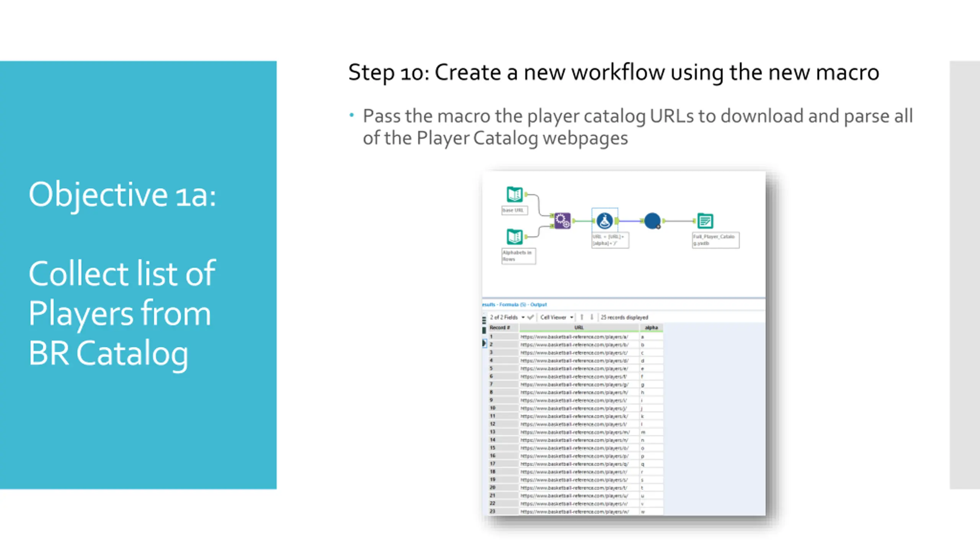
Task: Click the 'Alphabets in Rows' annotation label
Action: click(x=518, y=256)
